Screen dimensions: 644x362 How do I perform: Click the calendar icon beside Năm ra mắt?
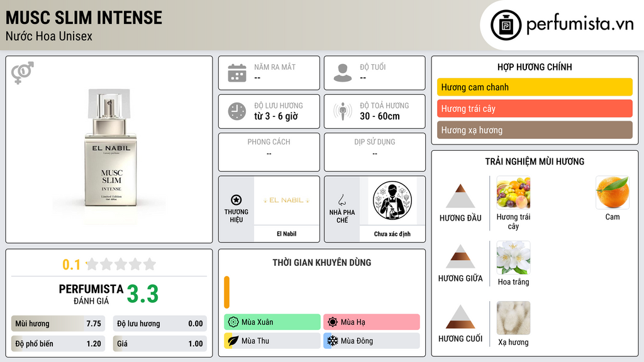coord(237,73)
